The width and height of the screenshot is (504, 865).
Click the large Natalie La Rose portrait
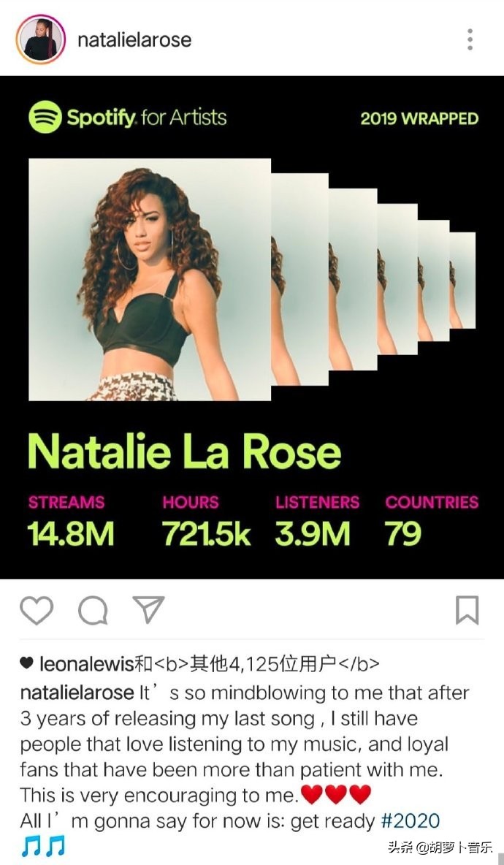point(150,280)
